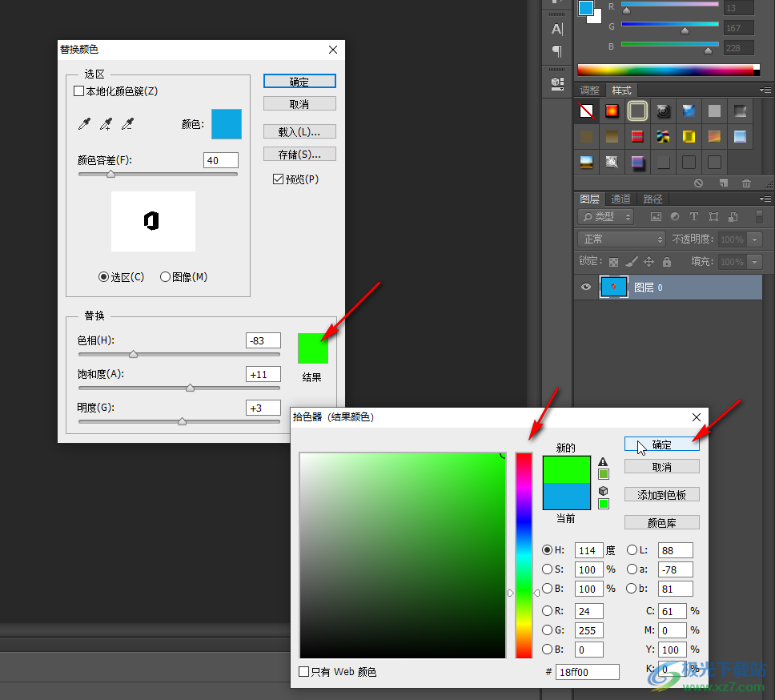Screen dimensions: 775x700
Task: Select the 图层 0 layer thumbnail
Action: pos(613,287)
